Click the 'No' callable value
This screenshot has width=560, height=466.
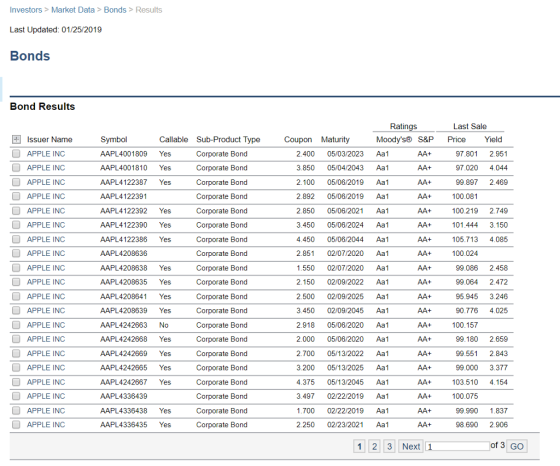[164, 325]
